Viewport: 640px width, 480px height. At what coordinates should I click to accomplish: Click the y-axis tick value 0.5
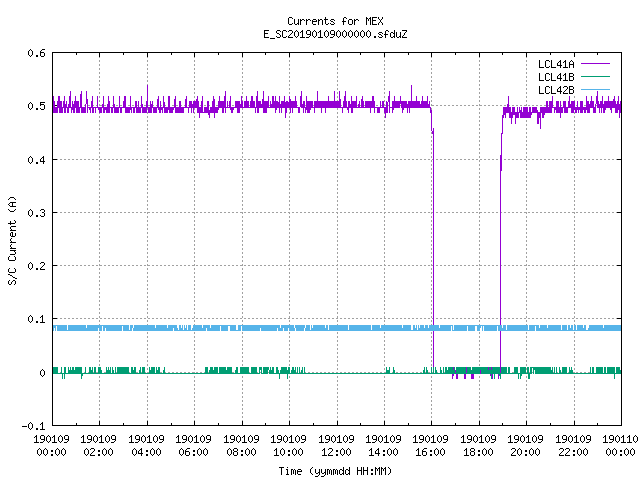[x=36, y=106]
